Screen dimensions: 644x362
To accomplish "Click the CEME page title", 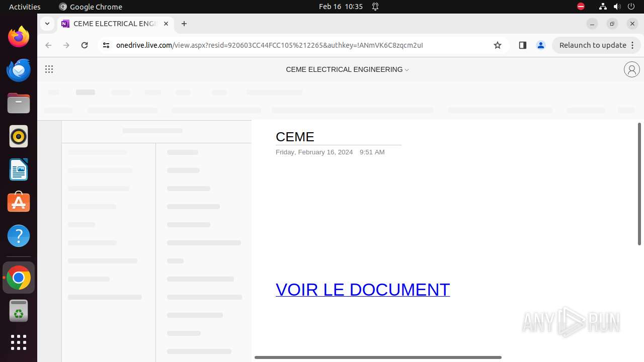I will tap(295, 137).
